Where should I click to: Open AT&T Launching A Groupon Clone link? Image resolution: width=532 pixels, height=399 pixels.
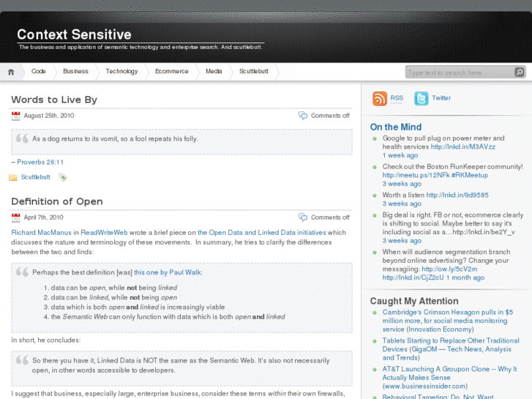[449, 373]
